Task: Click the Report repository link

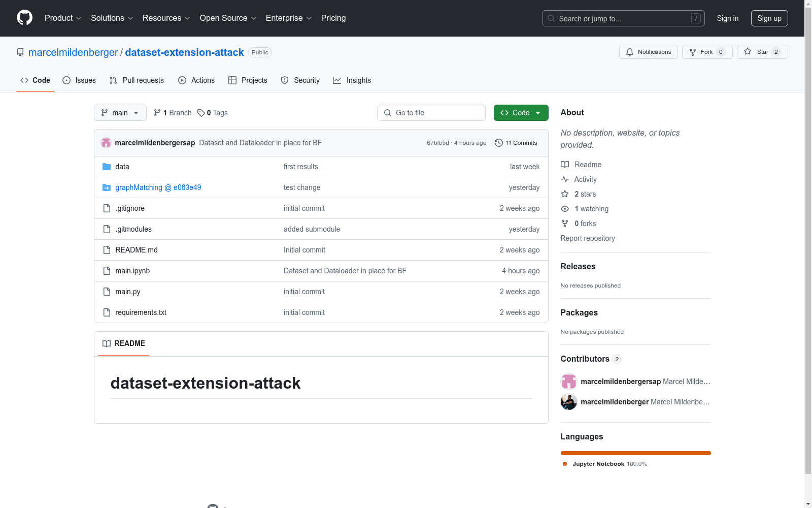Action: [588, 238]
